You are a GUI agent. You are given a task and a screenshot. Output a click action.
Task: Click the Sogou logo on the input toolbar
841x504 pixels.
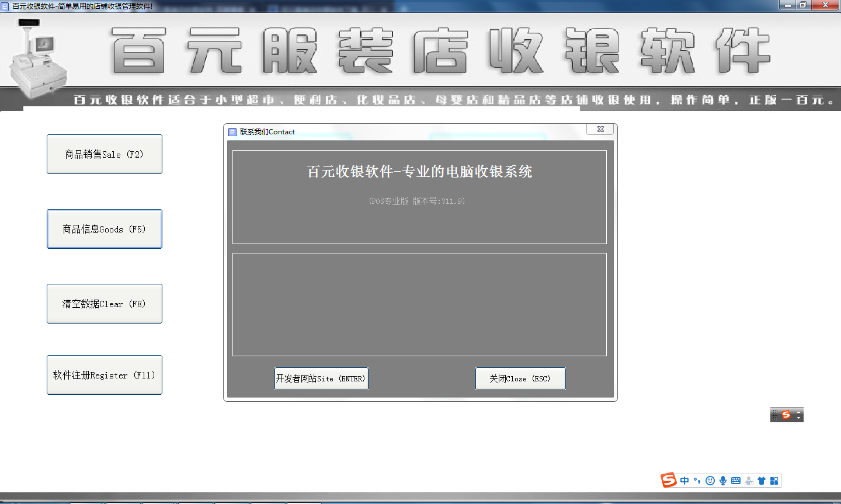[x=669, y=480]
